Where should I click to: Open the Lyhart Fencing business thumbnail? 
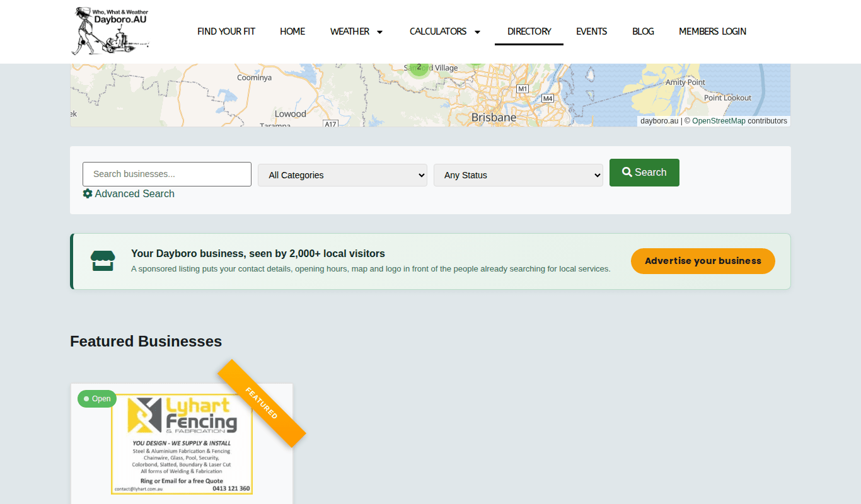[x=182, y=444]
